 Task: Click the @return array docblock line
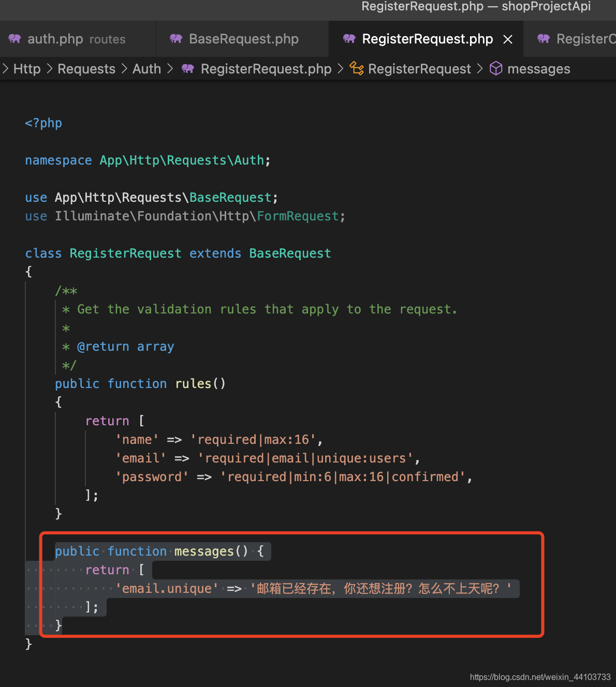118,347
